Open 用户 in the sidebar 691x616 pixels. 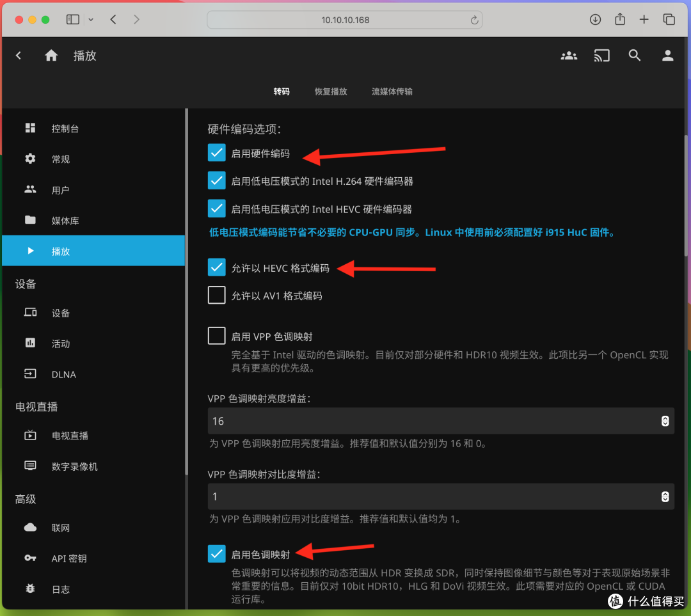pos(93,189)
